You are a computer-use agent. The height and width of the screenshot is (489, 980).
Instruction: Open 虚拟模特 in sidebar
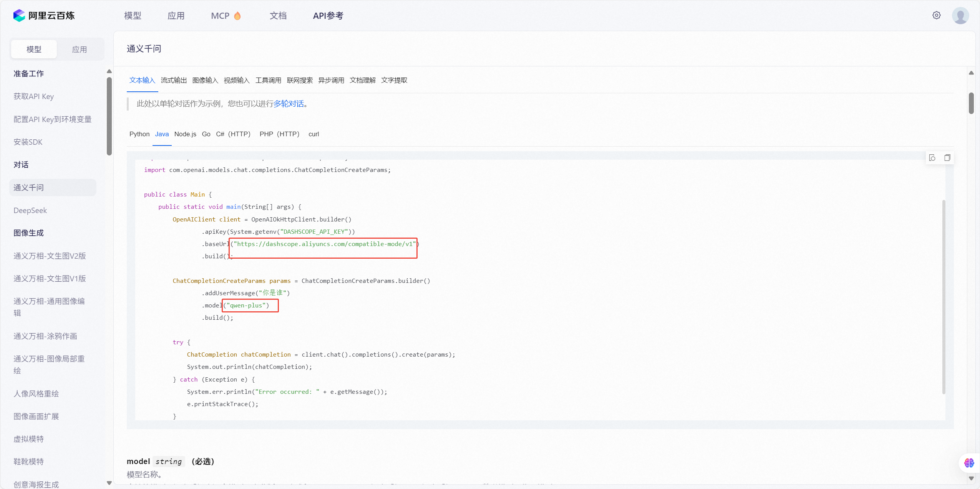tap(29, 439)
